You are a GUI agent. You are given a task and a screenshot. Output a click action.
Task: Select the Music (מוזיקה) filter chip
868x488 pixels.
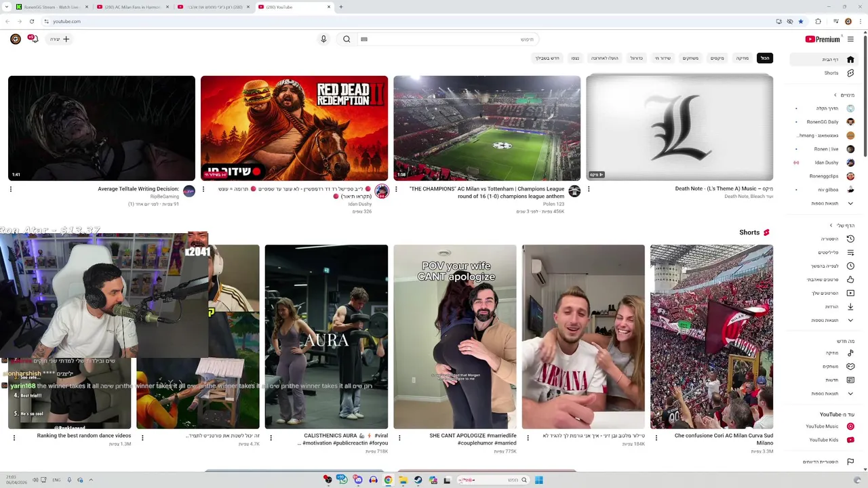743,58
